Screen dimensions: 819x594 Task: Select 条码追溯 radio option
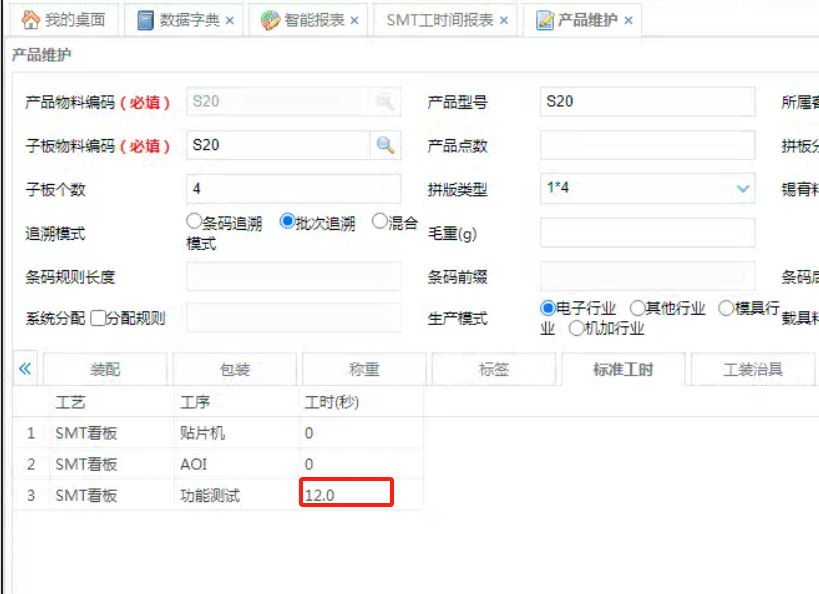tap(194, 222)
